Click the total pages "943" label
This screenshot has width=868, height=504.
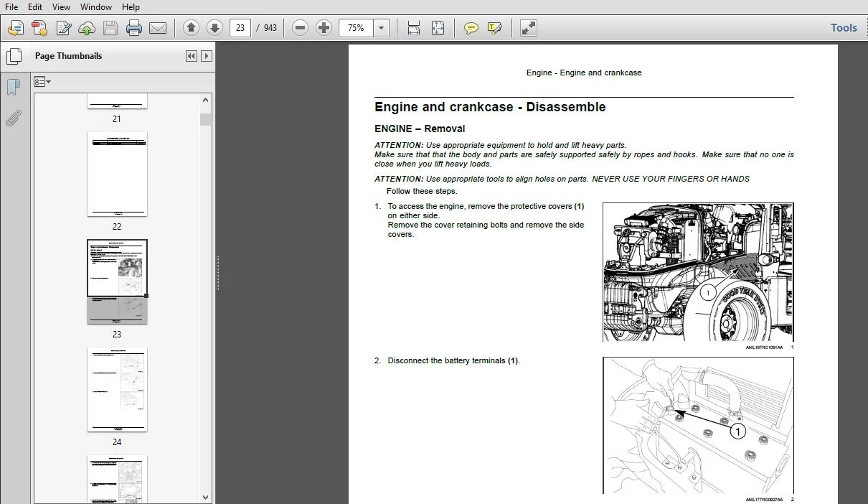[x=270, y=28]
